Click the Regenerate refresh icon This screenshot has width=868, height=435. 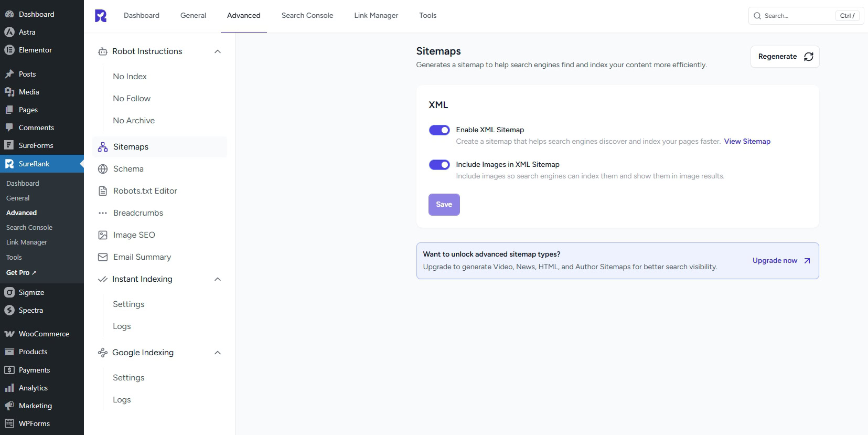808,57
